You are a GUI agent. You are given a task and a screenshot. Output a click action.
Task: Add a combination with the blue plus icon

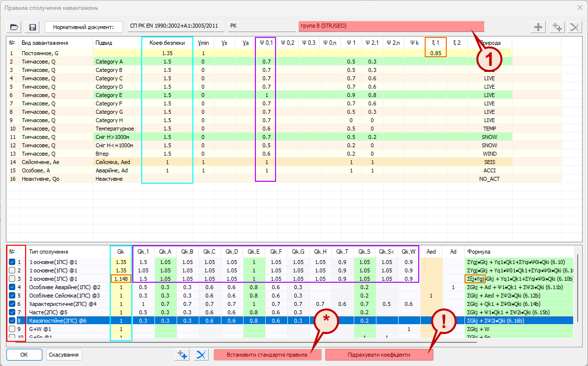pos(183,355)
